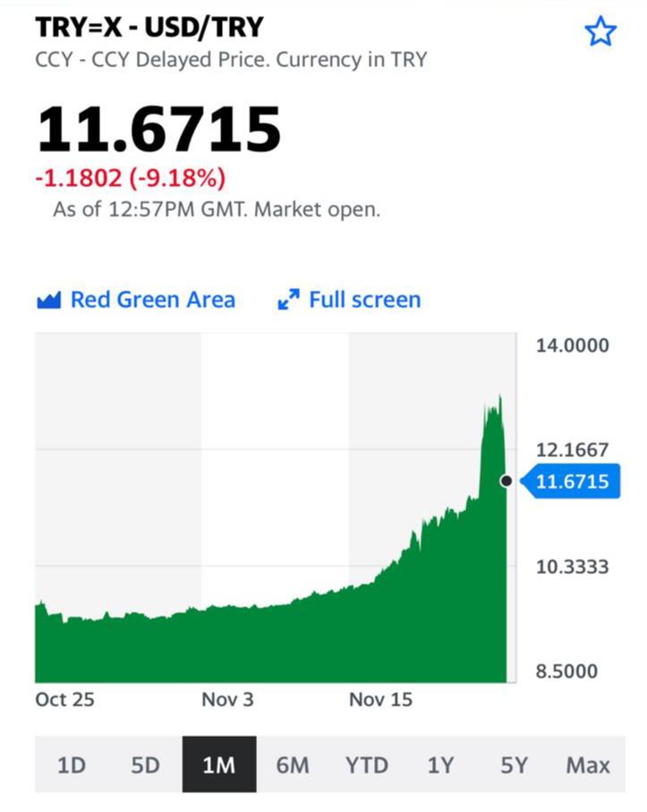Show the 1Y time range
647x812 pixels.
(x=440, y=765)
